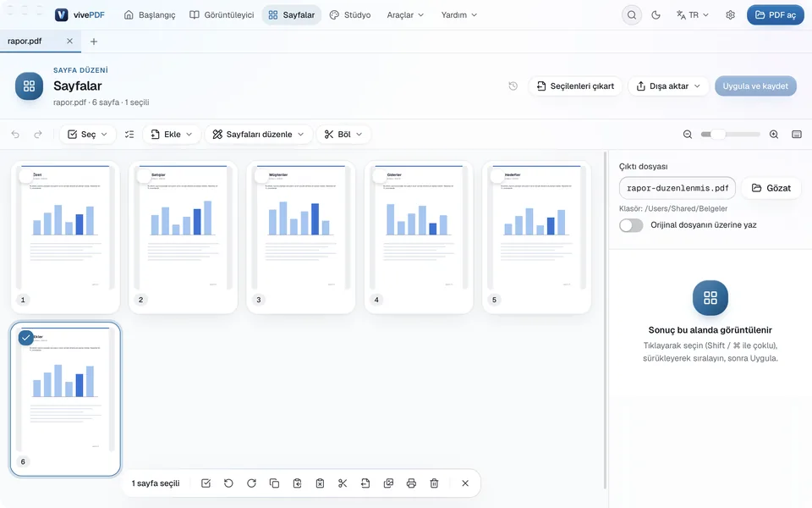
Task: Click the zoom out magnifier icon
Action: coord(687,135)
